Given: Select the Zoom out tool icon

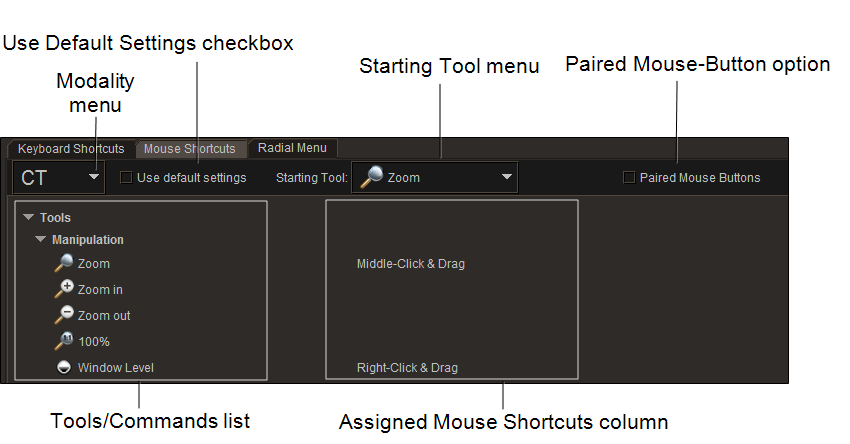Looking at the screenshot, I should click(64, 315).
